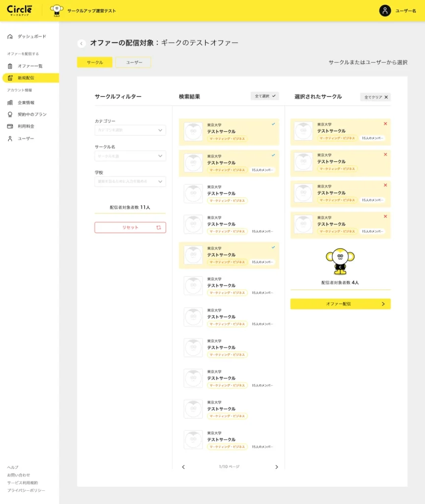Switch to the ユーザー tab
The height and width of the screenshot is (504, 425).
point(133,63)
